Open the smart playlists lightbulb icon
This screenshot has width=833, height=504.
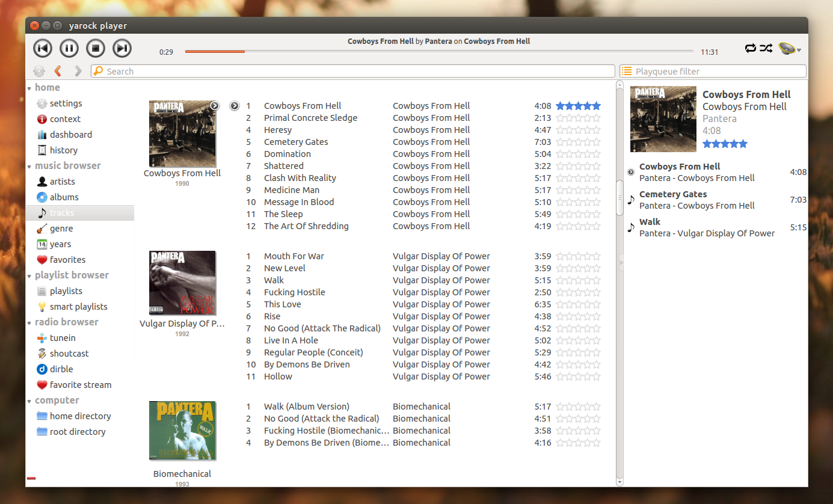[x=41, y=307]
